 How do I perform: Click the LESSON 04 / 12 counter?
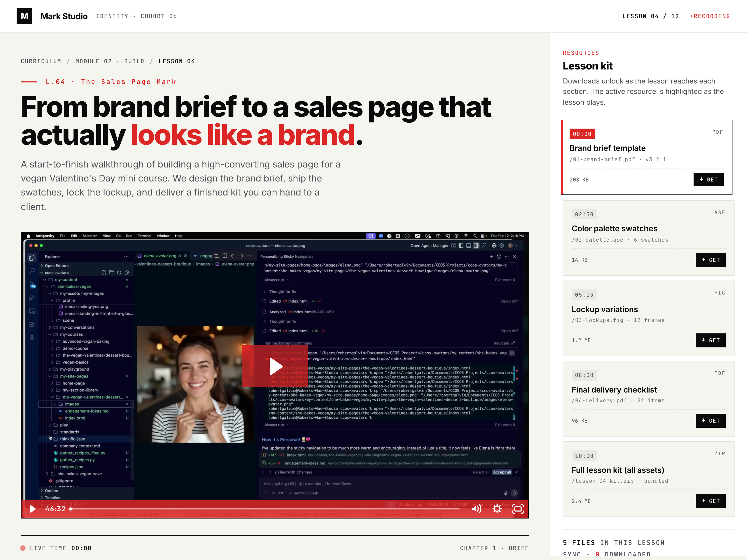651,16
